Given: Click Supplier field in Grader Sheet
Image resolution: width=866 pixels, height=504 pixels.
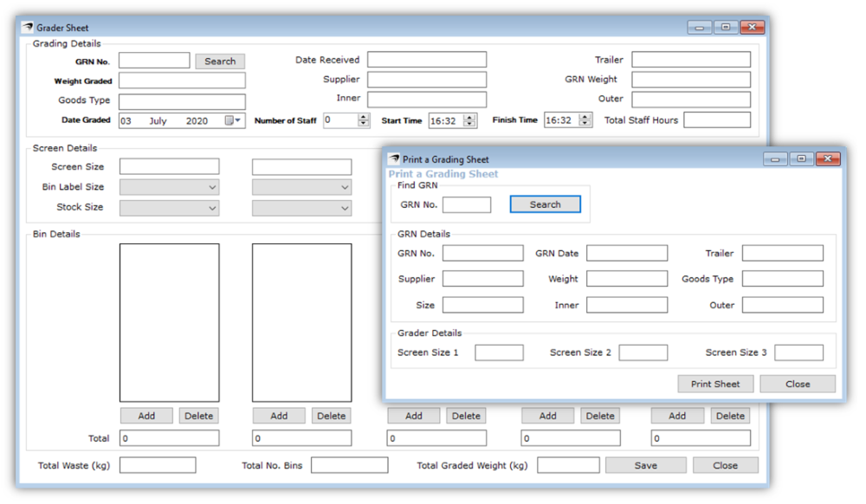Looking at the screenshot, I should pos(427,80).
